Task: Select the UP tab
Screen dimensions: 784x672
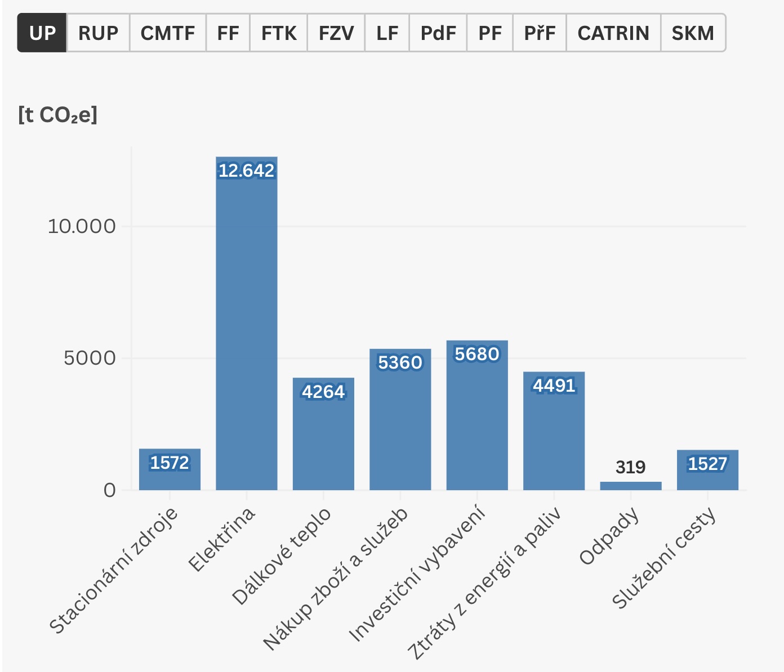Action: pos(42,33)
